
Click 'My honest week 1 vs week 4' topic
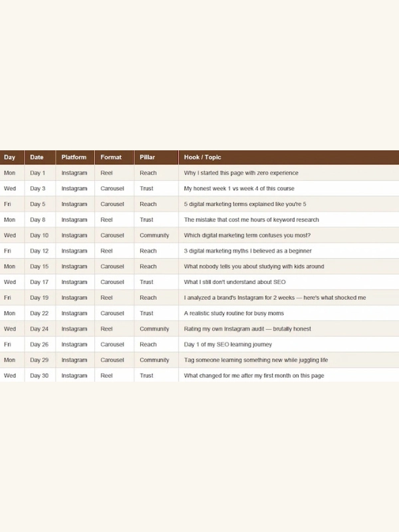(x=239, y=188)
